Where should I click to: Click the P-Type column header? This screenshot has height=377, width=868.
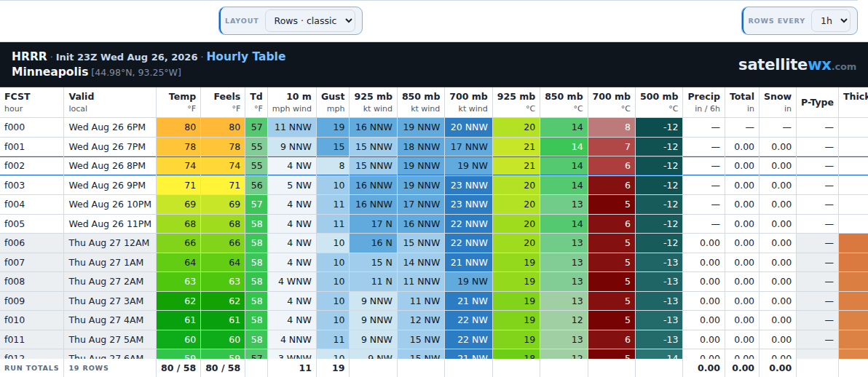pos(817,103)
